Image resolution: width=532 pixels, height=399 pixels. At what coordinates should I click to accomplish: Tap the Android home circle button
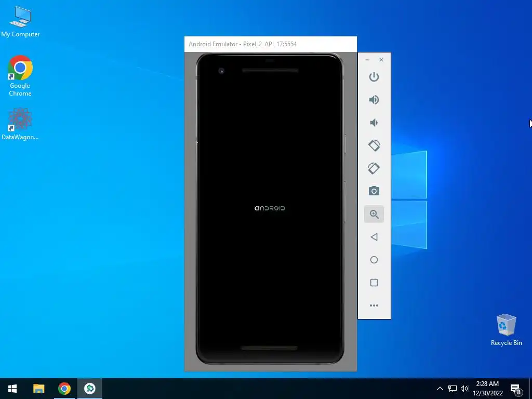tap(374, 260)
